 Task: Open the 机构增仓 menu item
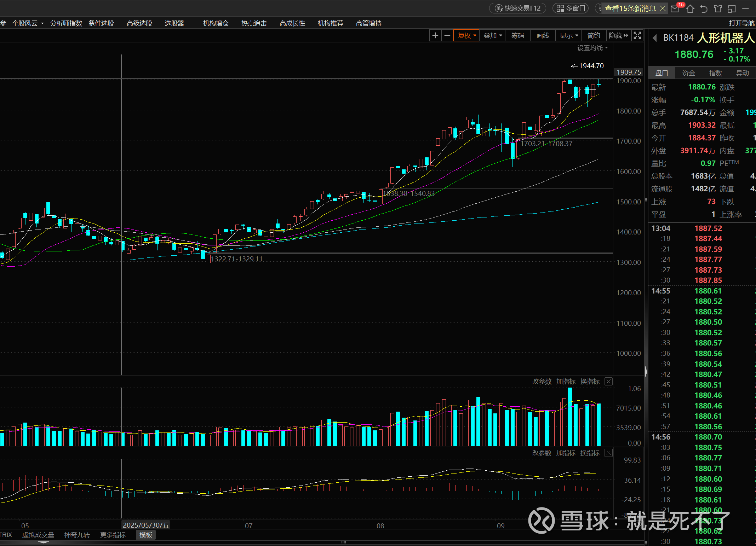click(x=216, y=23)
